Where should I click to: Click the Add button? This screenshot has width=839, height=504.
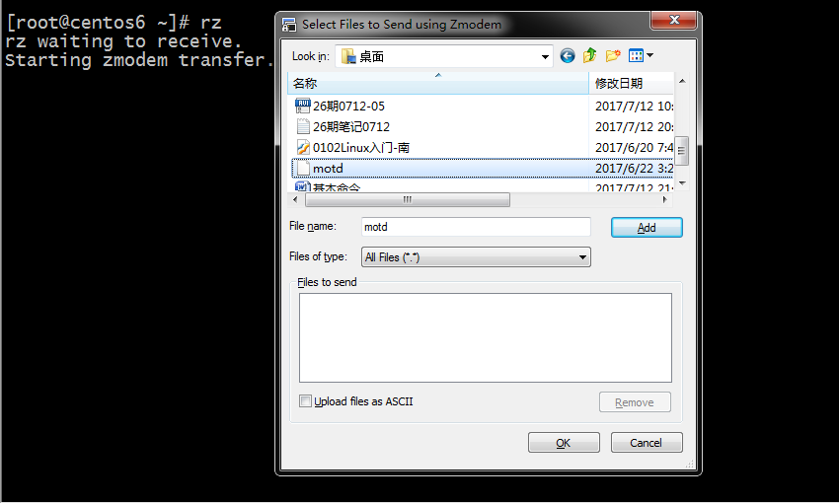(x=647, y=228)
